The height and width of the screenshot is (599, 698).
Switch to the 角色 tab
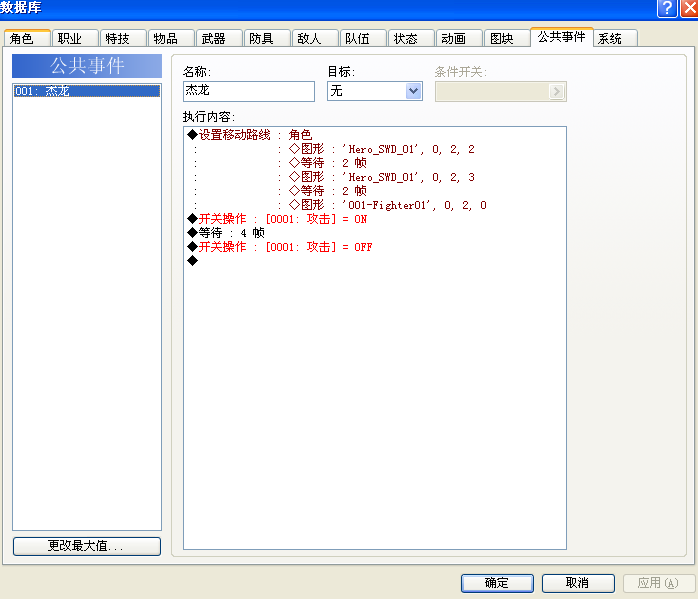click(x=27, y=38)
